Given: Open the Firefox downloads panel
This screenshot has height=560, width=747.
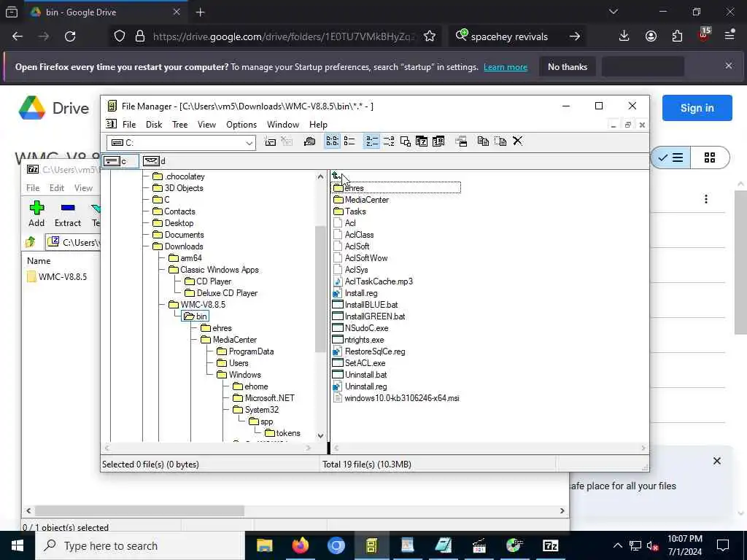Looking at the screenshot, I should click(624, 36).
